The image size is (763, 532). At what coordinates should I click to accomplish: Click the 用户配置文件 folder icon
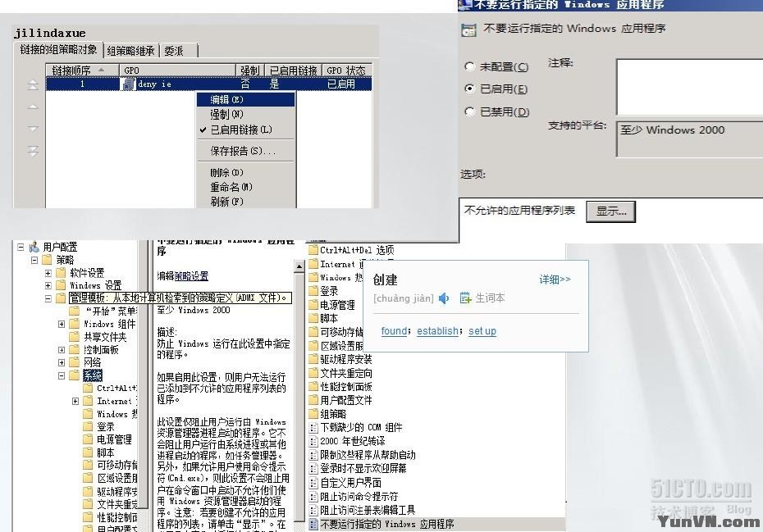tap(313, 400)
